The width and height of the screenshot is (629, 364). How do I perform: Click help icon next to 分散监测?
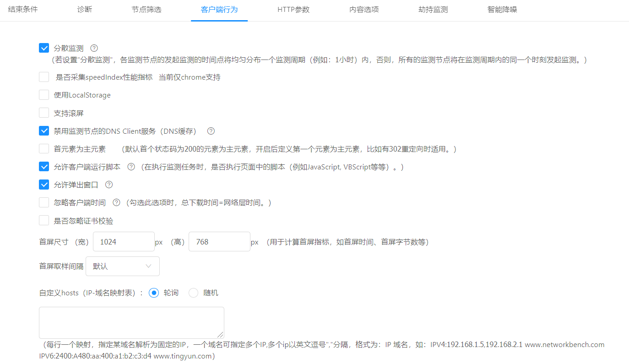(x=94, y=48)
